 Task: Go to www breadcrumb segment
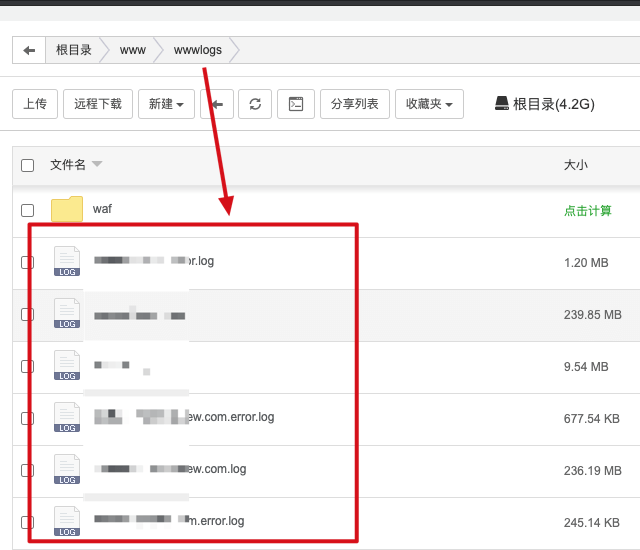133,50
